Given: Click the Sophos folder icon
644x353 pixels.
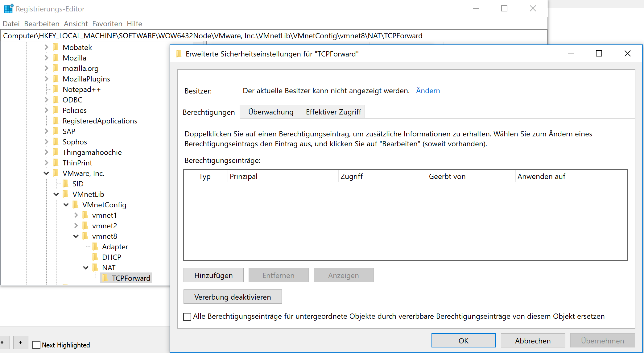Looking at the screenshot, I should (x=56, y=142).
